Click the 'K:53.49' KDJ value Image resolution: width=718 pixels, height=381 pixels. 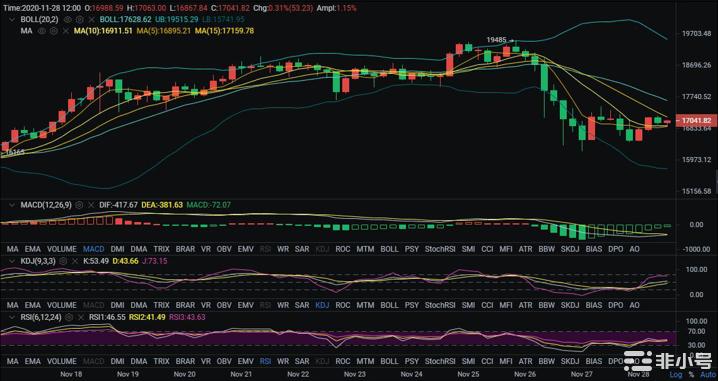(96, 261)
